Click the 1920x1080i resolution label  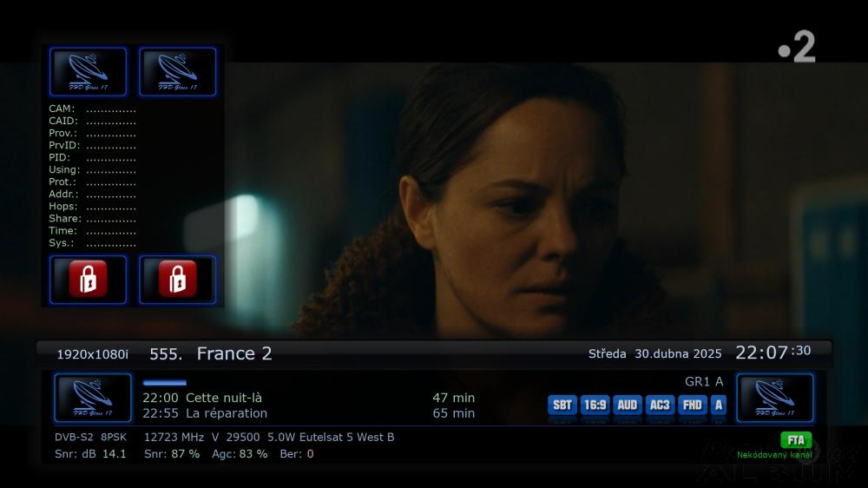click(x=93, y=354)
